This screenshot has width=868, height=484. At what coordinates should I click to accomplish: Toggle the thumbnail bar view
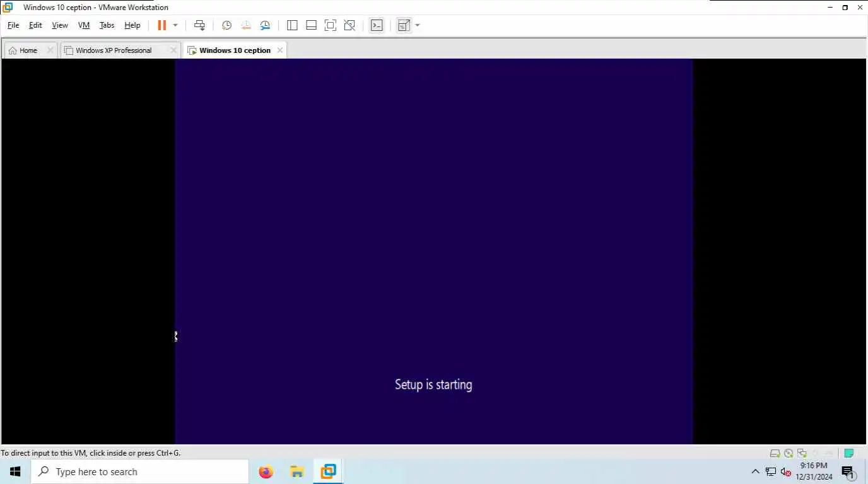pyautogui.click(x=311, y=25)
